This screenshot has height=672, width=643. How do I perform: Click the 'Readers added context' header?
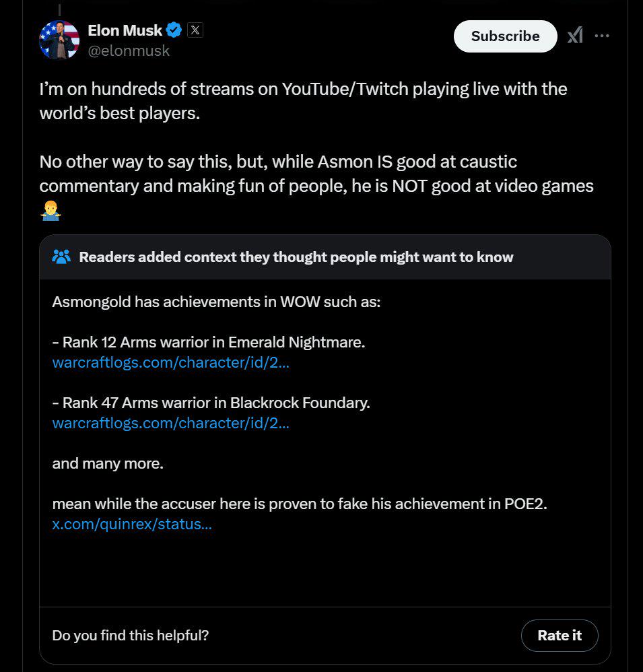coord(296,257)
